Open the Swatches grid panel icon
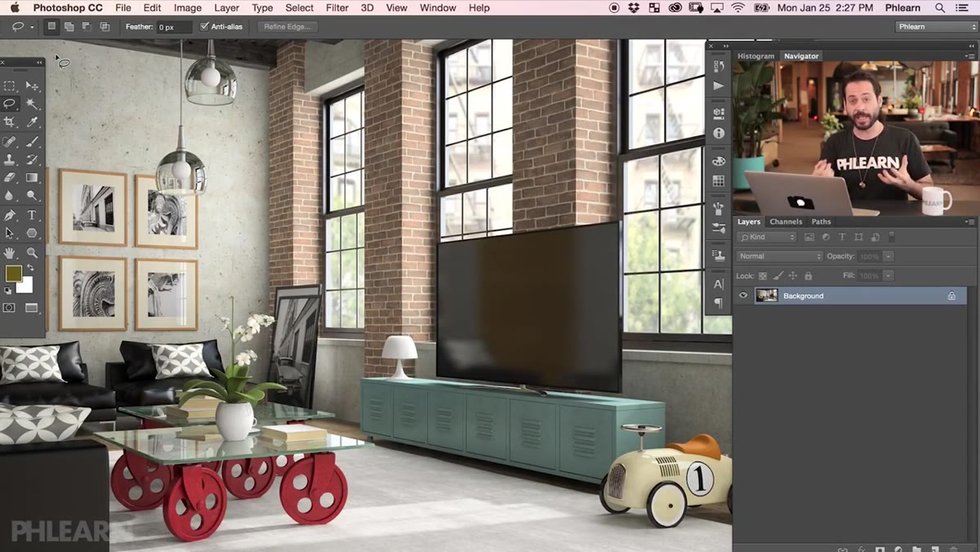Viewport: 980px width, 552px height. [719, 180]
